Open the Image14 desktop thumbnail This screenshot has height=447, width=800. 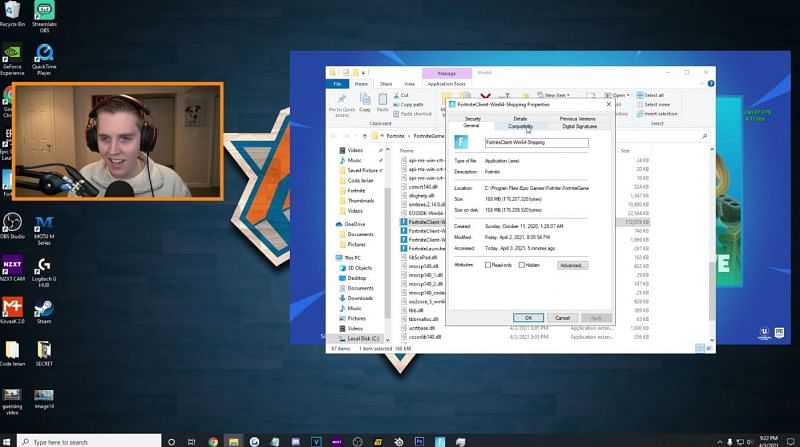[44, 399]
